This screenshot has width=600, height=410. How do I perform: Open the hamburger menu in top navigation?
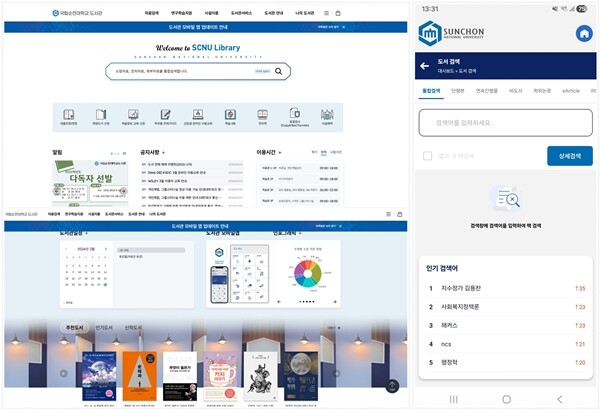click(x=324, y=13)
